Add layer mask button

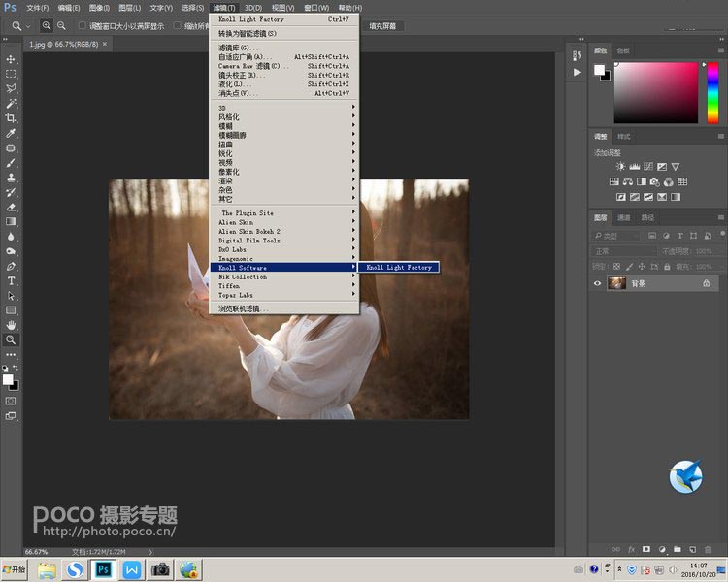click(646, 550)
